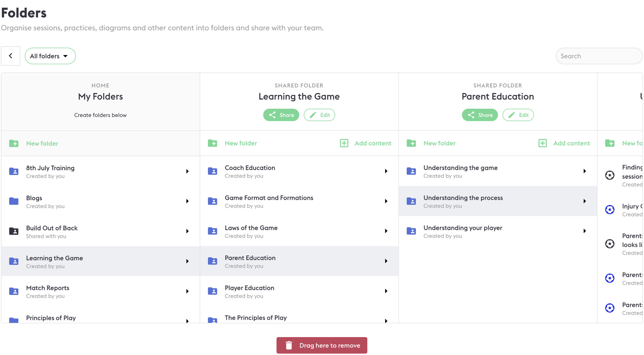The image size is (644, 355).
Task: Click the New folder icon under My Folders
Action: pyautogui.click(x=14, y=143)
